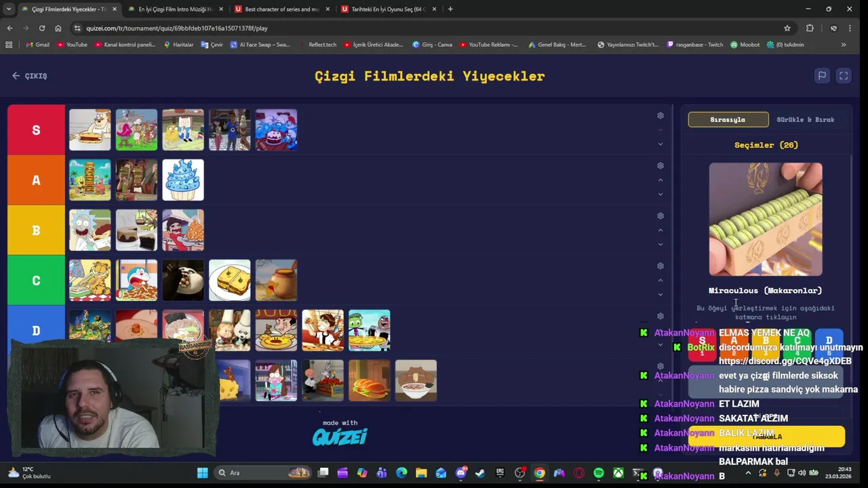Move A tier row down with chevron
The width and height of the screenshot is (868, 488).
[660, 194]
